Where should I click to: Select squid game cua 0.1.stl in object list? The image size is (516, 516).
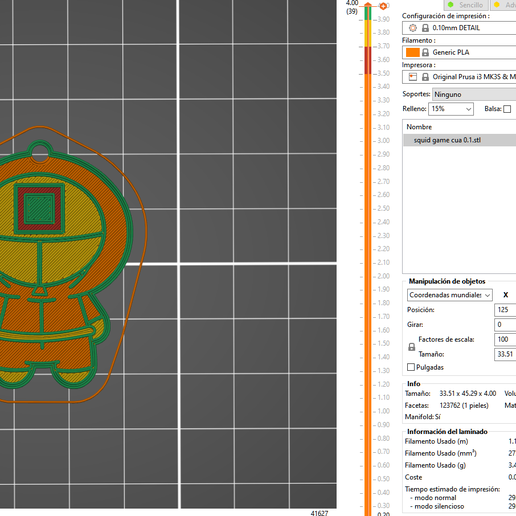coord(460,140)
